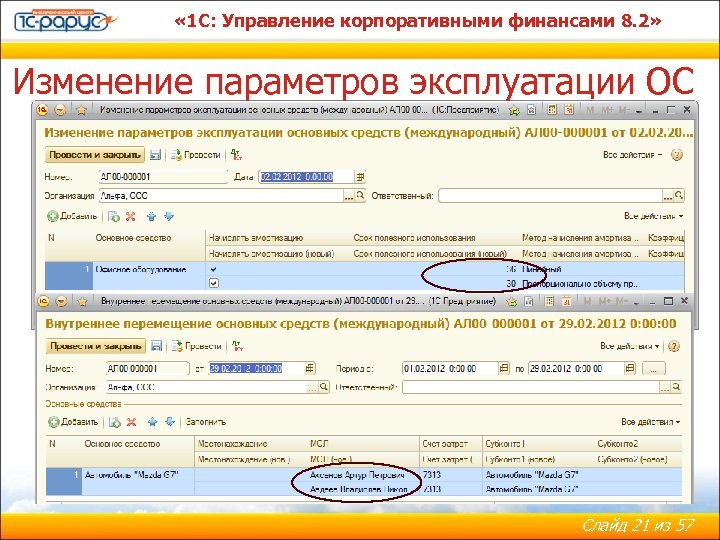Show Дт/Кт postings icon in Внутреннее перемещение toolbar

point(237,346)
